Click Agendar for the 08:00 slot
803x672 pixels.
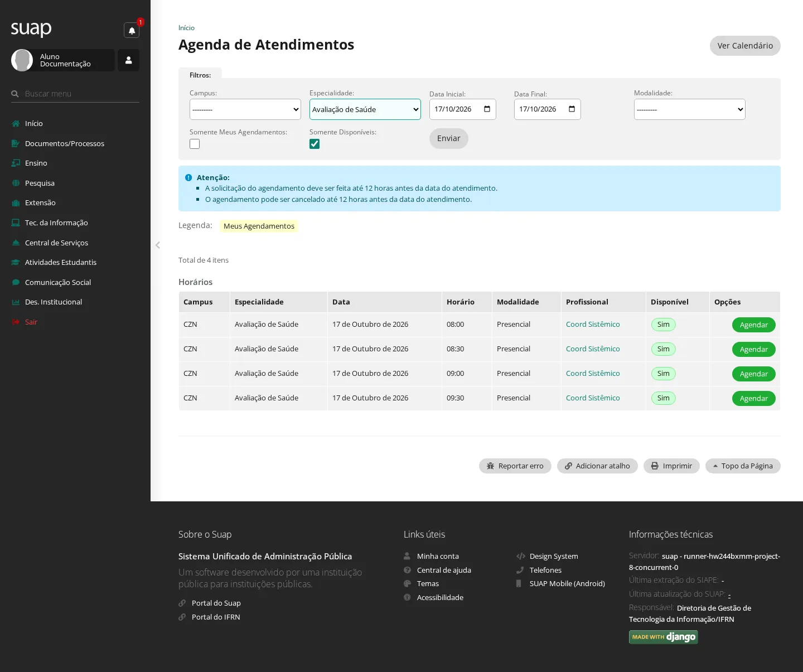[754, 325]
